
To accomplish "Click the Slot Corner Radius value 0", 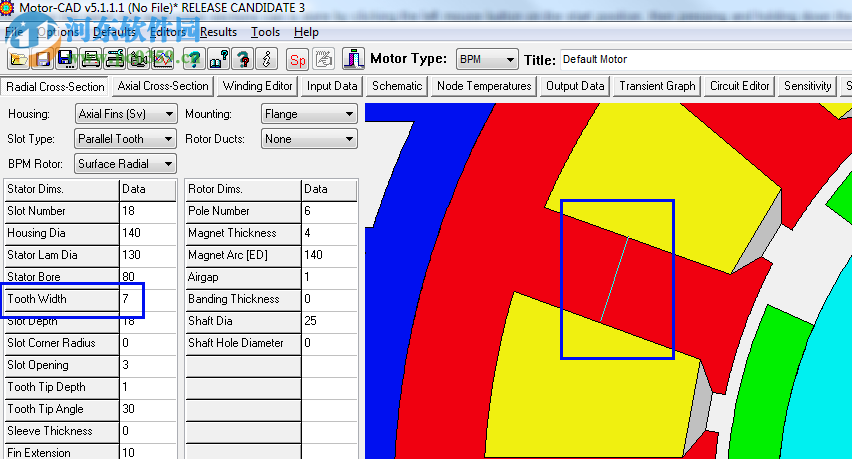I will (x=147, y=343).
